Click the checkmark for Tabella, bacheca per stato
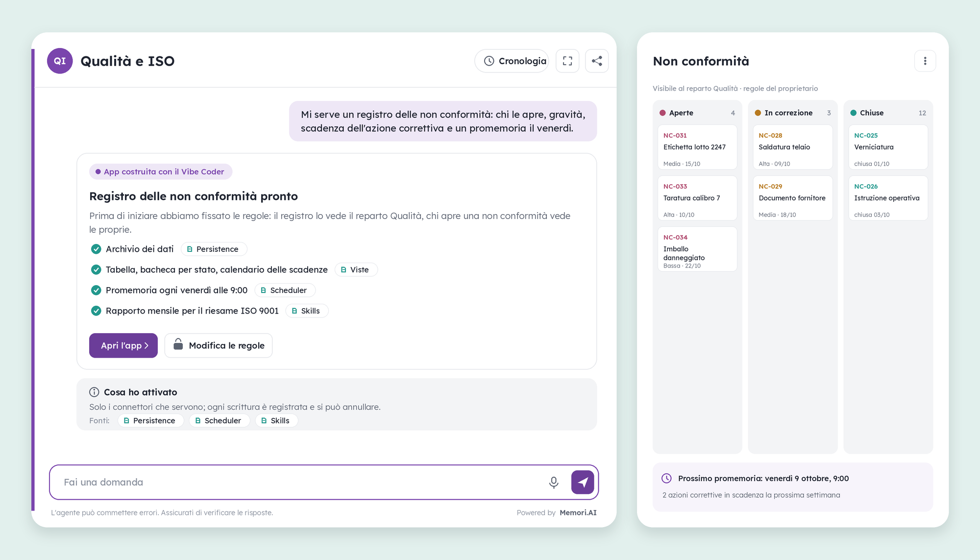 (x=96, y=269)
